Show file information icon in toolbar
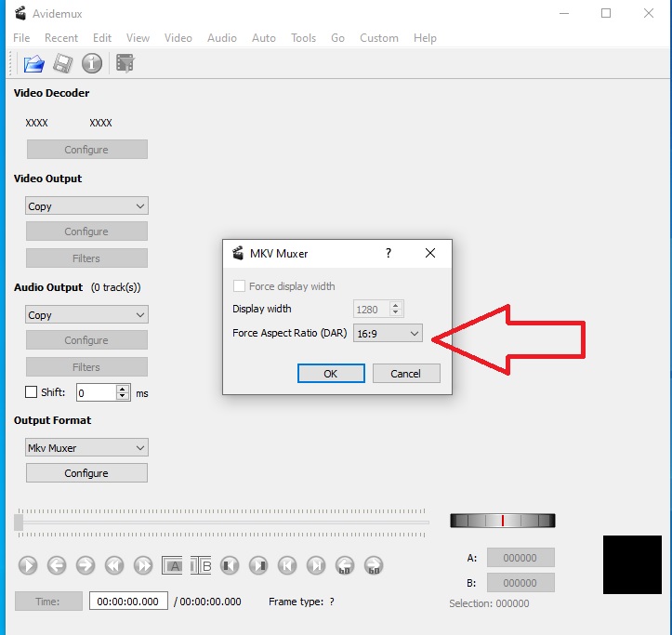 point(92,63)
